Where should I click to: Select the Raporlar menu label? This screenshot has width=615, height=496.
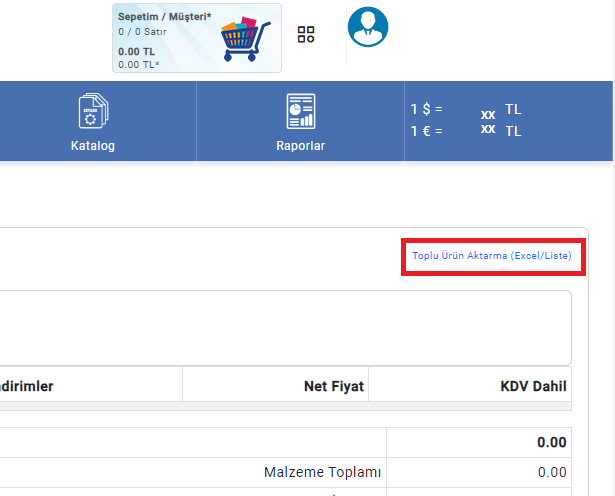pos(300,146)
